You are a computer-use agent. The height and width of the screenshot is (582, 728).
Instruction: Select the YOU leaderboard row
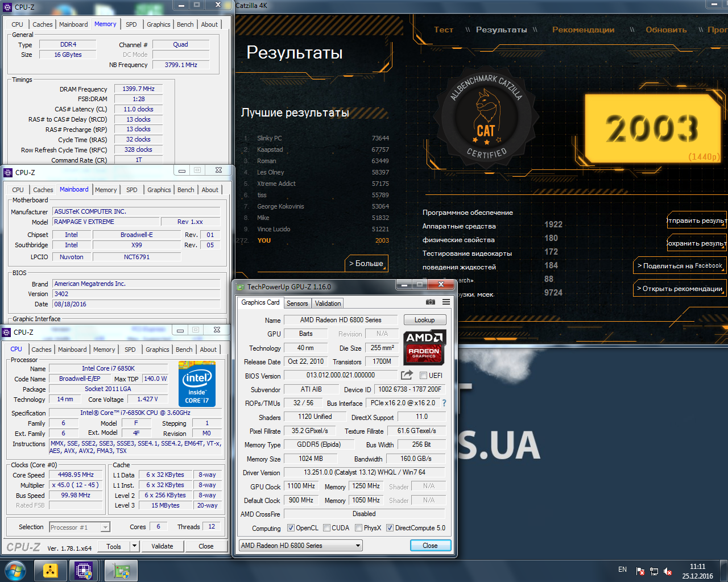coord(313,240)
